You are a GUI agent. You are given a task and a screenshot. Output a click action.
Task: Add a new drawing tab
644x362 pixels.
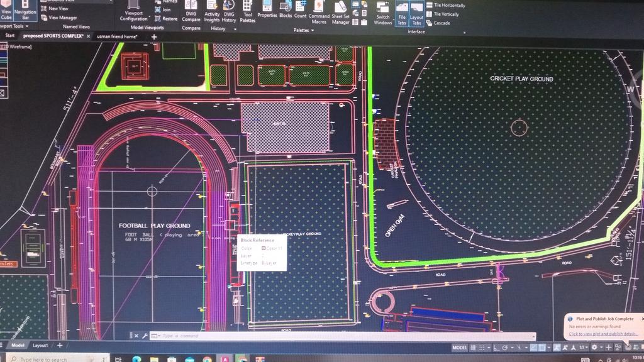(x=154, y=37)
